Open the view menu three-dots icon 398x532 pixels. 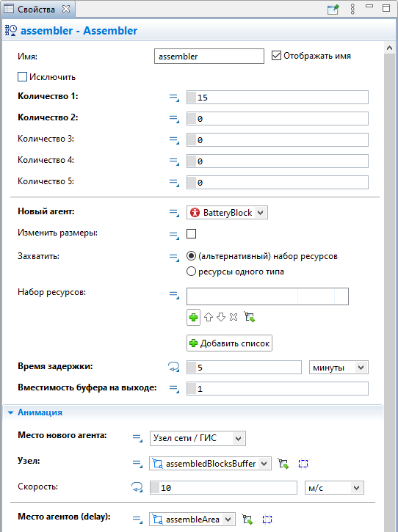tap(352, 9)
